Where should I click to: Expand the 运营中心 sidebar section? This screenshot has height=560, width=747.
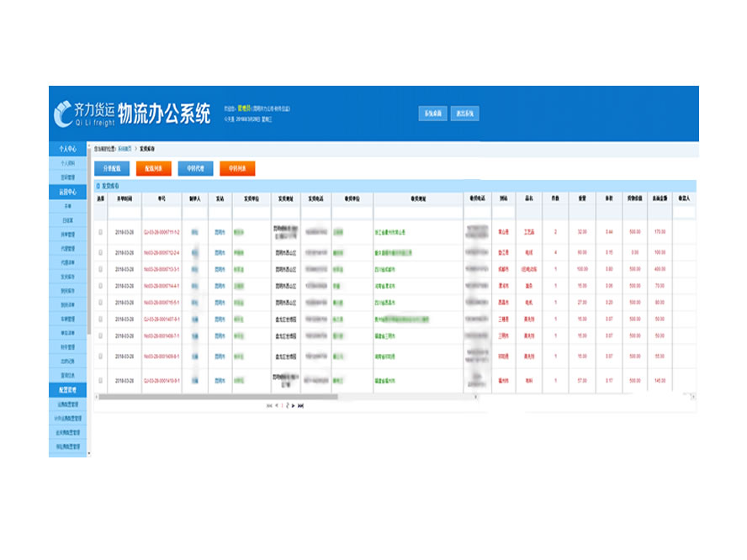click(x=67, y=192)
